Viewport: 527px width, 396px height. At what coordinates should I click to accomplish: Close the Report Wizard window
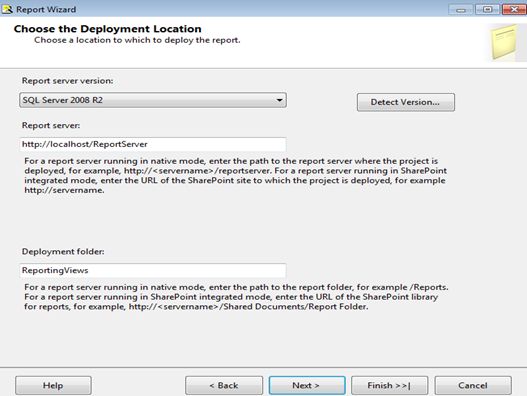click(514, 9)
